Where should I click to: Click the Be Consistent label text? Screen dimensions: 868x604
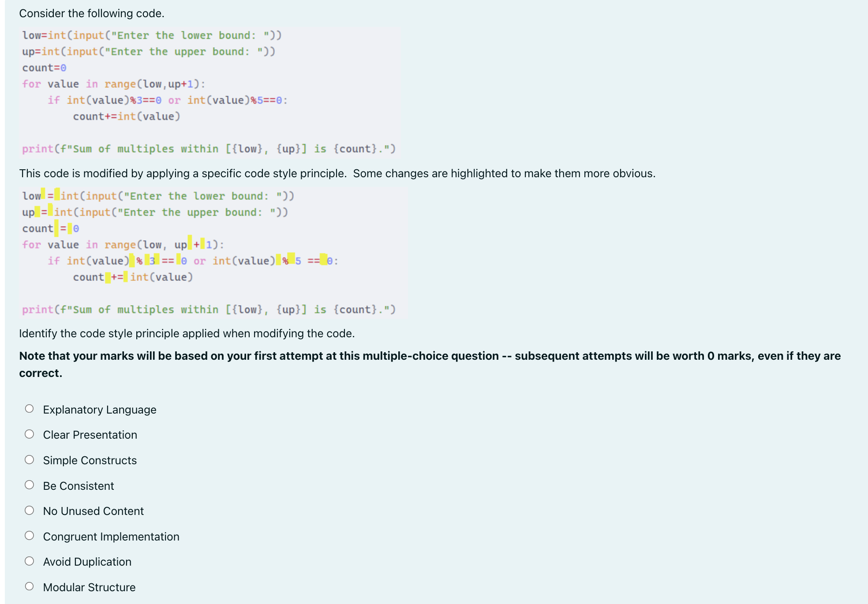point(78,486)
